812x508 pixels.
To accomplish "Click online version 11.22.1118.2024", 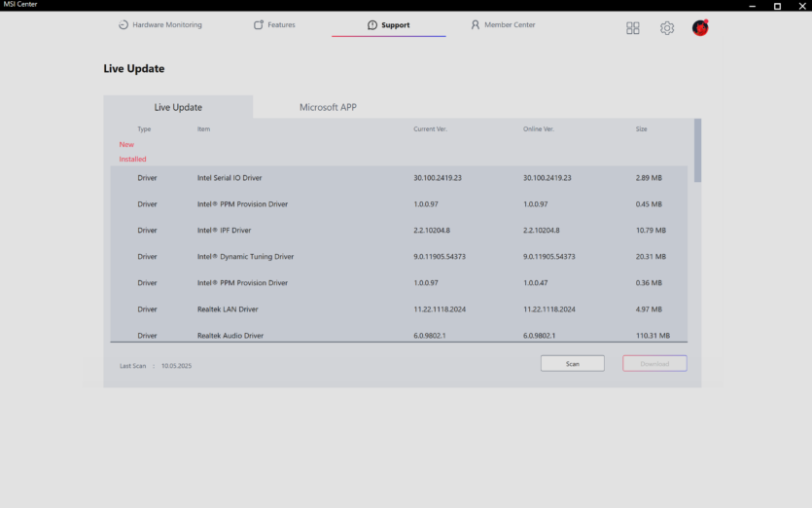I will tap(548, 308).
